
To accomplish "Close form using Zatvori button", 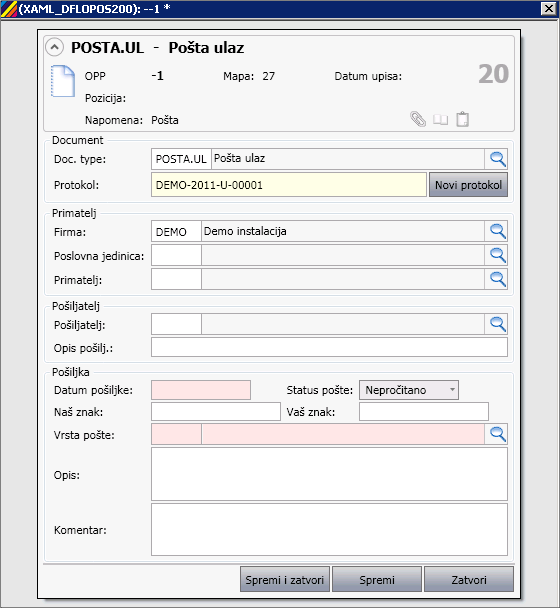I will (469, 579).
